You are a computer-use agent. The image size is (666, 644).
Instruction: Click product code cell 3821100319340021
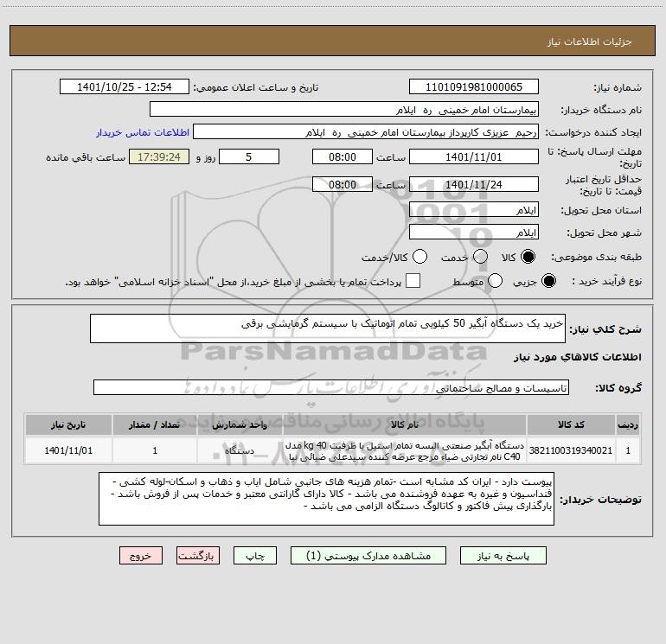pyautogui.click(x=571, y=450)
